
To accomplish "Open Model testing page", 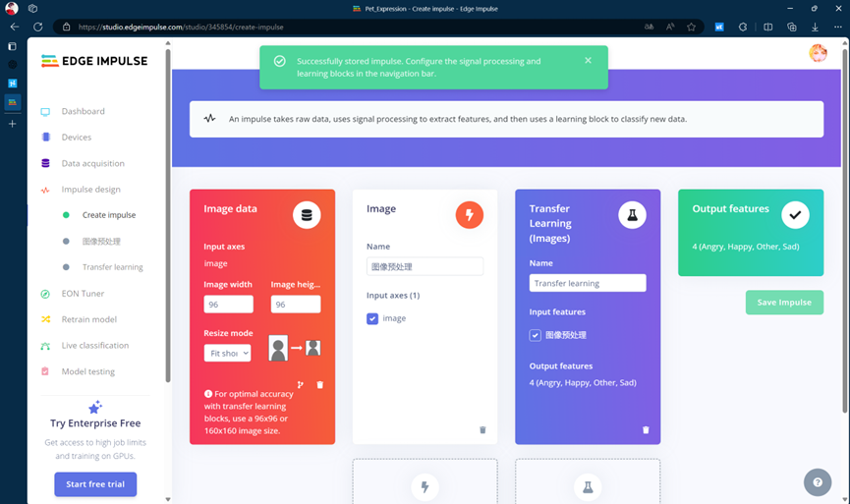I will click(x=87, y=371).
